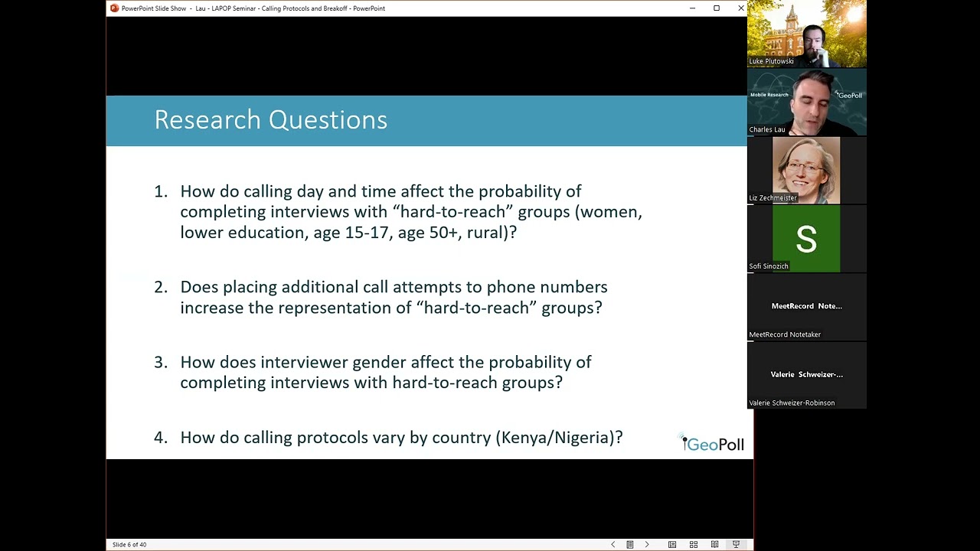Select Charles Lau's video tile
The width and height of the screenshot is (980, 551).
(x=807, y=102)
